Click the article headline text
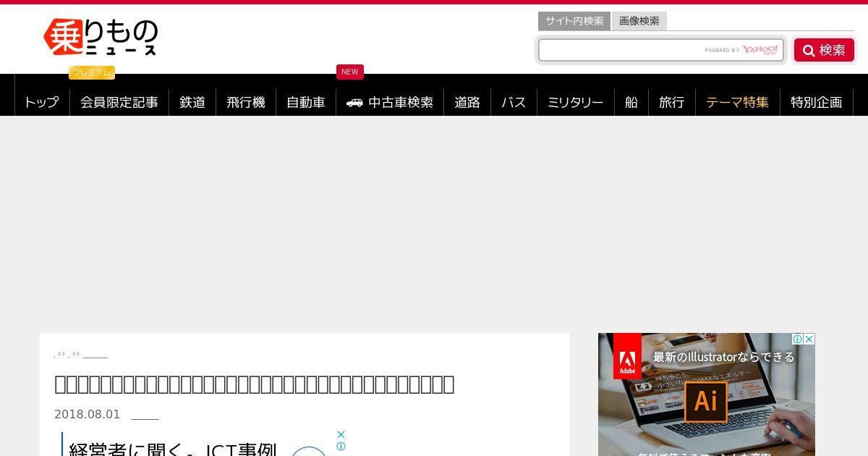Image resolution: width=868 pixels, height=456 pixels. coord(255,384)
